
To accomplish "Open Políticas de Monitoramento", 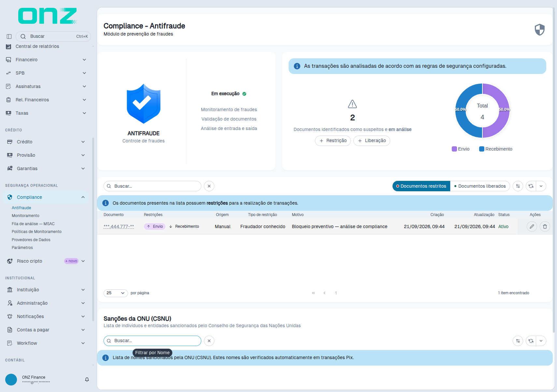I will (x=36, y=232).
